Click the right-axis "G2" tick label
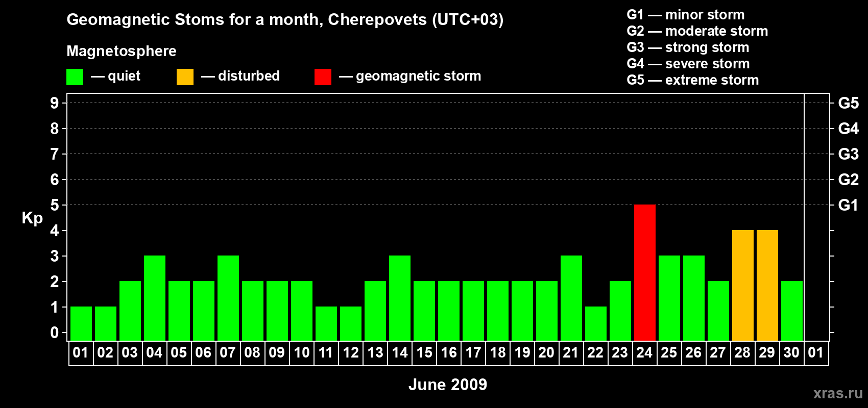The width and height of the screenshot is (868, 408). [848, 180]
